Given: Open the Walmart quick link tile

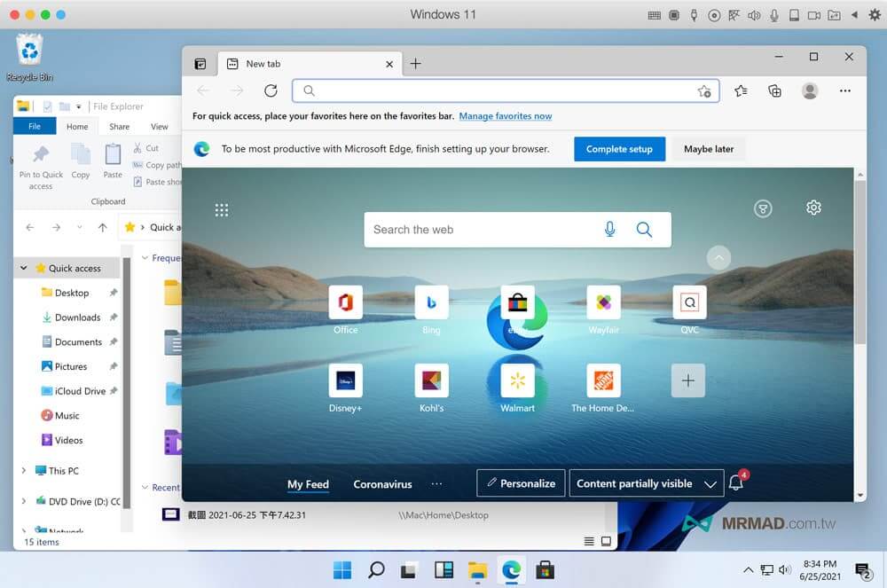Looking at the screenshot, I should click(x=517, y=380).
